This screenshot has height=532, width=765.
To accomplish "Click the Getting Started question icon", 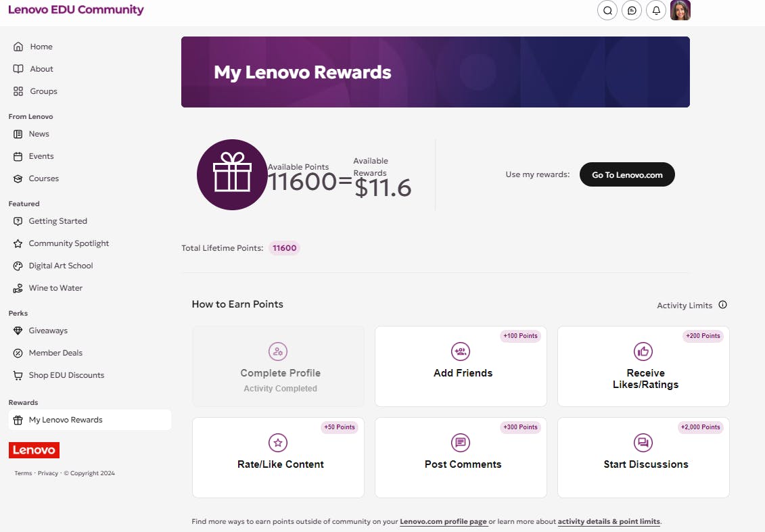I will pyautogui.click(x=18, y=221).
